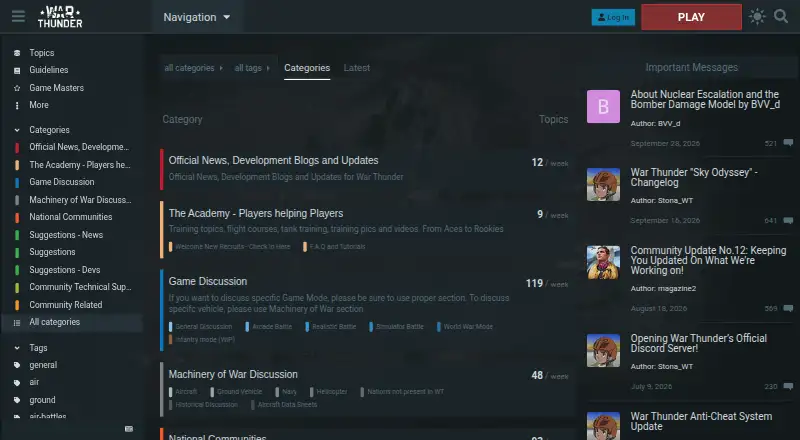Screen dimensions: 800x440
Task: Open National Communities in sidebar
Action: 71,217
